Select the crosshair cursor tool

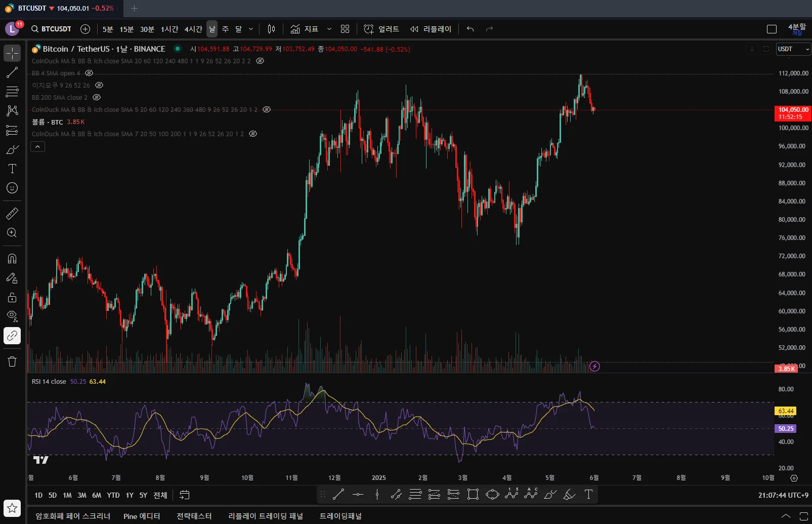(x=12, y=53)
